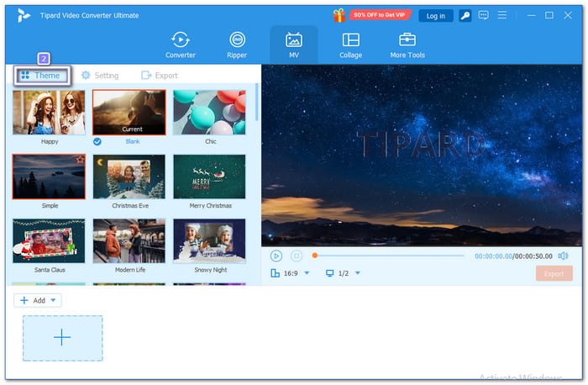The height and width of the screenshot is (385, 588).
Task: Click the 00:00:50.00 duration text
Action: tap(533, 256)
